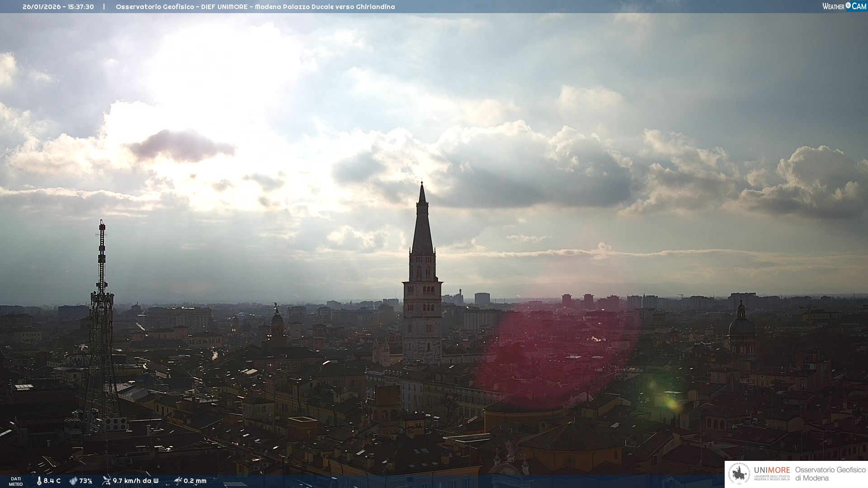Click Osservatorio Geofisico di Modena caption

point(830,474)
